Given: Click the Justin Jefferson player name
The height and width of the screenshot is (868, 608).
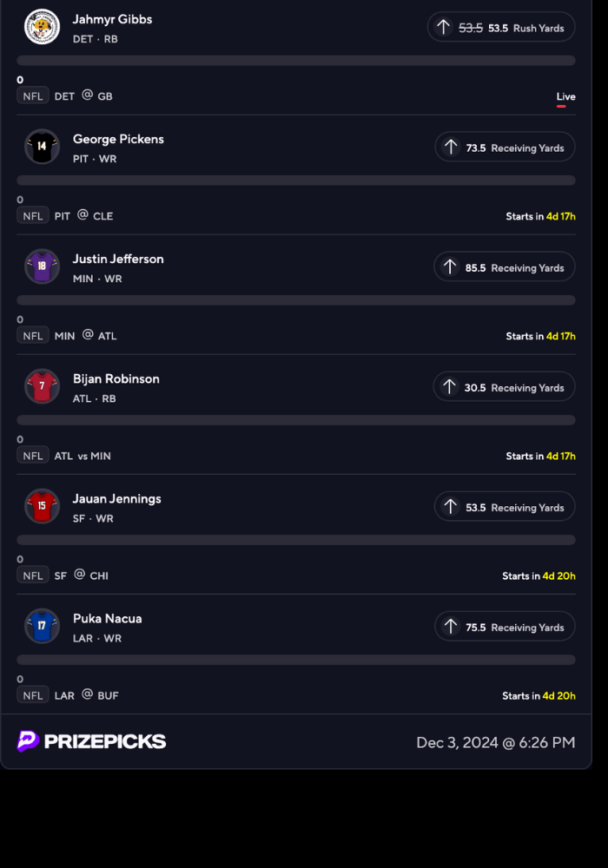Looking at the screenshot, I should 118,259.
